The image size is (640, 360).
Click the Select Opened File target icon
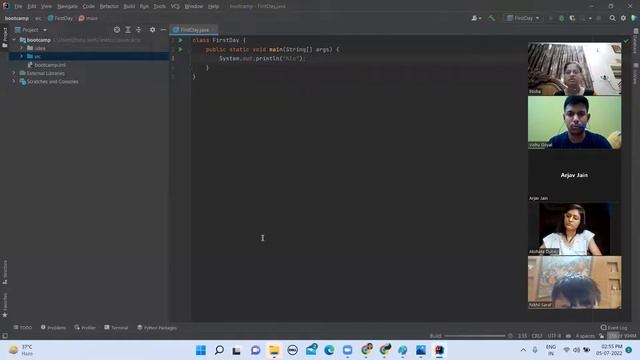click(x=117, y=30)
